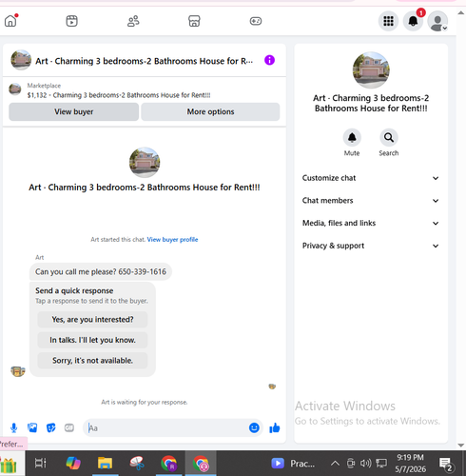The height and width of the screenshot is (476, 466).
Task: Send quick reply 'Sorry, it's not available.'
Action: coord(92,361)
